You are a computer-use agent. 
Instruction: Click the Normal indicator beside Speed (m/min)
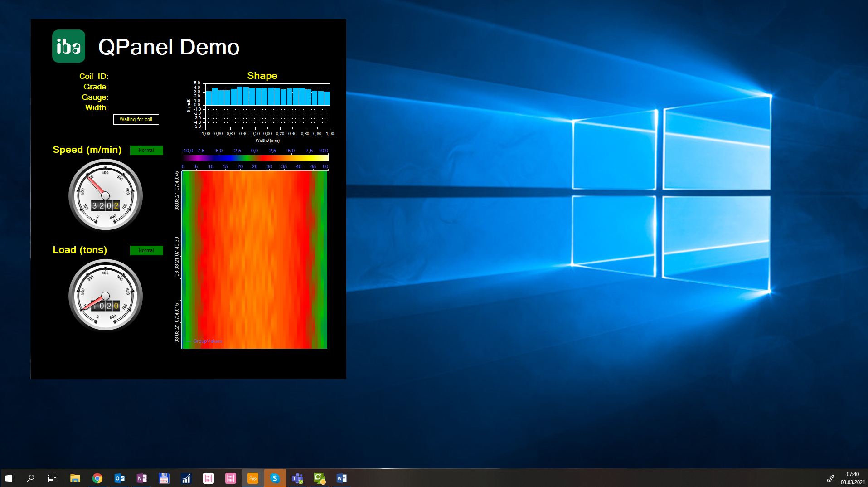click(x=146, y=150)
